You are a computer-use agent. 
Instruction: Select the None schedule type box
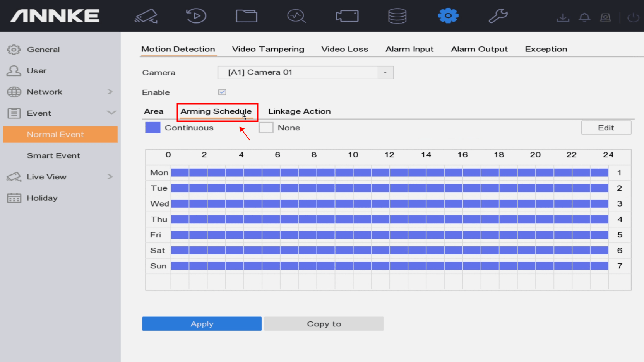(x=266, y=128)
